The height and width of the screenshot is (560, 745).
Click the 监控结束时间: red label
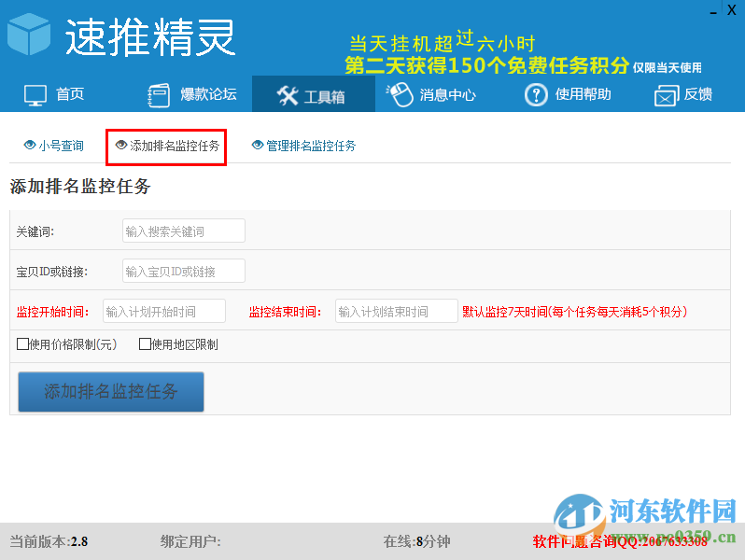(x=285, y=312)
